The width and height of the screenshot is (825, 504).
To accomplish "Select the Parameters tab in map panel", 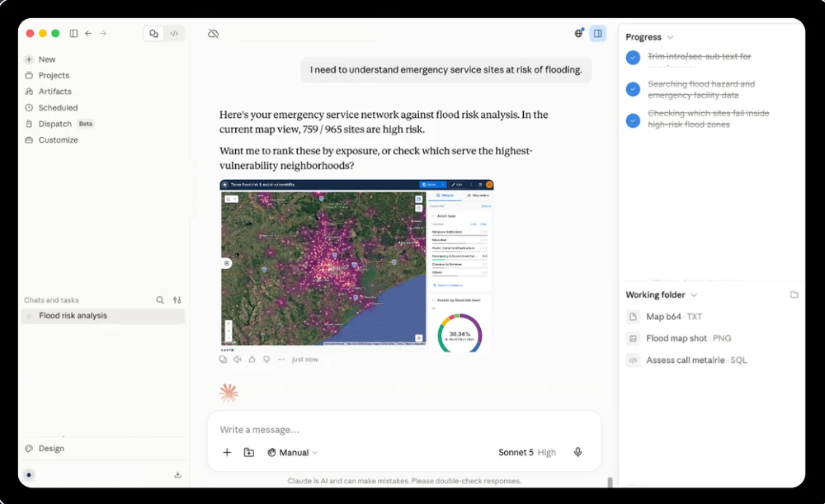I will 478,195.
